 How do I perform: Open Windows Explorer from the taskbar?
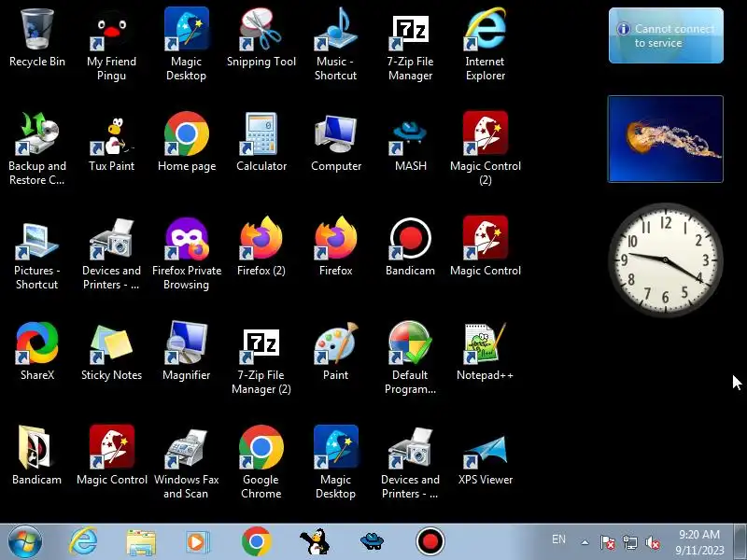[x=141, y=542]
